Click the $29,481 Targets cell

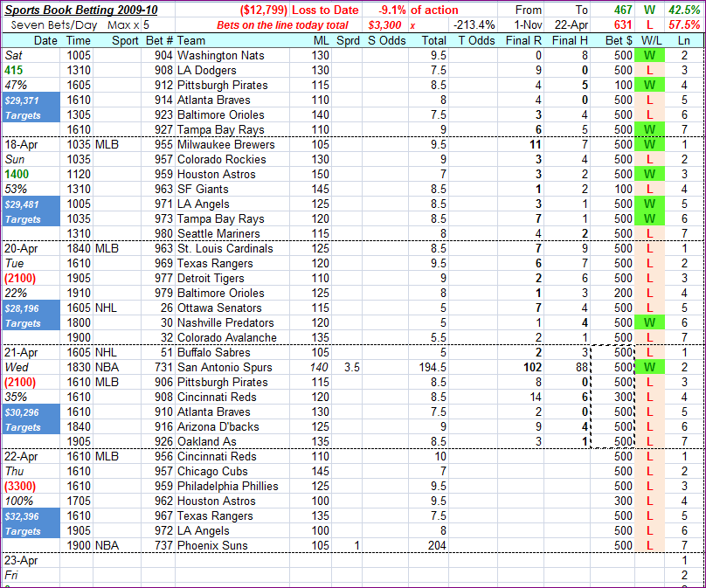31,211
